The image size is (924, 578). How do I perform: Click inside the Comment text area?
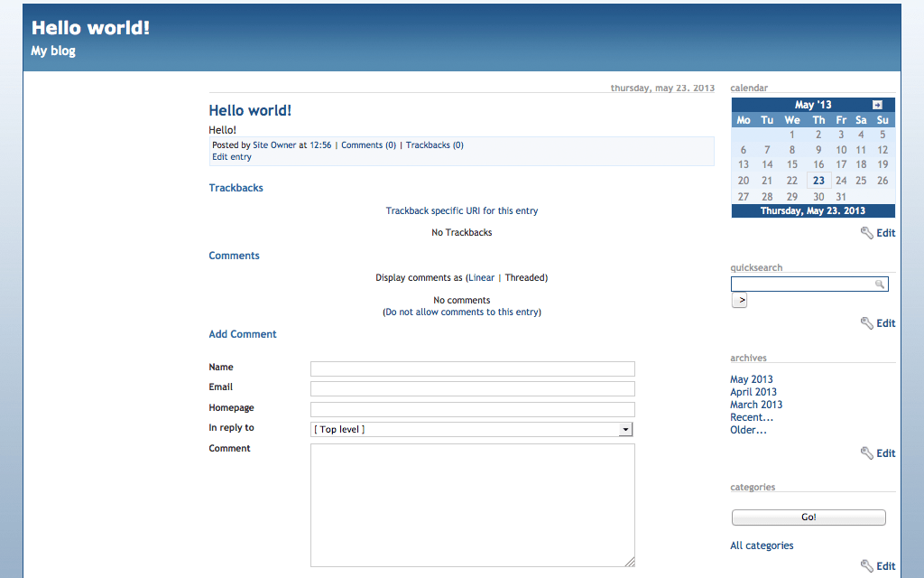click(472, 505)
